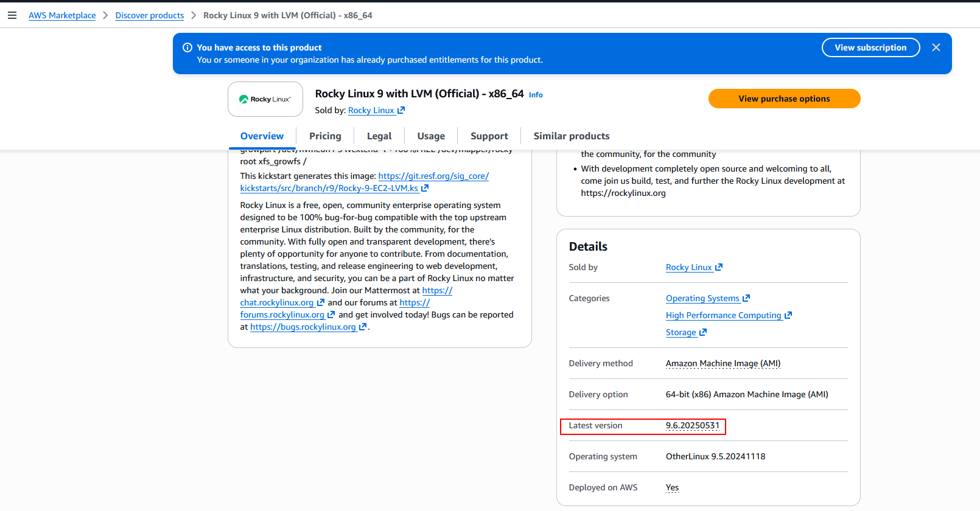Select the Support tab
The width and height of the screenshot is (980, 511).
[x=489, y=136]
